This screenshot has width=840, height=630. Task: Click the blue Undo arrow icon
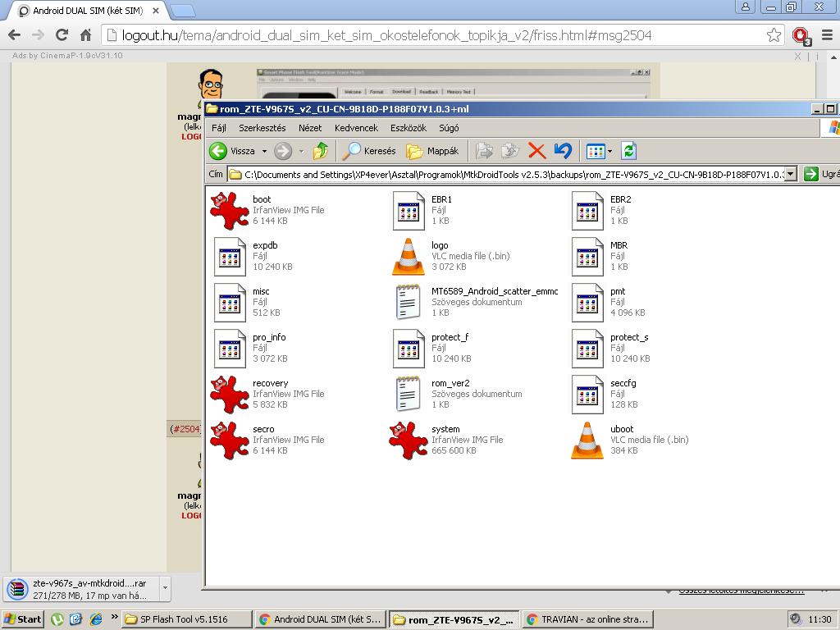[563, 151]
